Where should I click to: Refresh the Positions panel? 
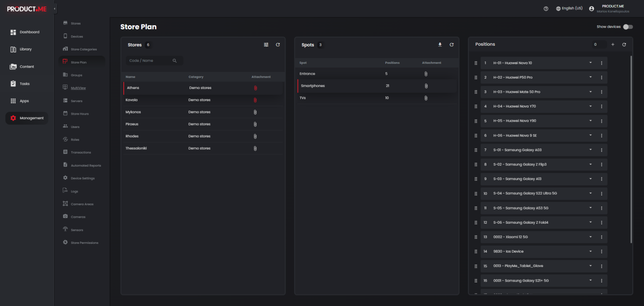[x=624, y=44]
